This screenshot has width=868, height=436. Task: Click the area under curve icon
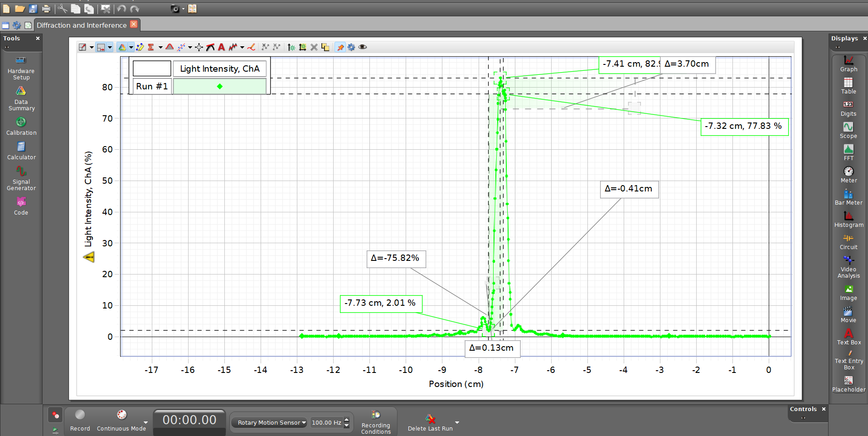coord(170,47)
